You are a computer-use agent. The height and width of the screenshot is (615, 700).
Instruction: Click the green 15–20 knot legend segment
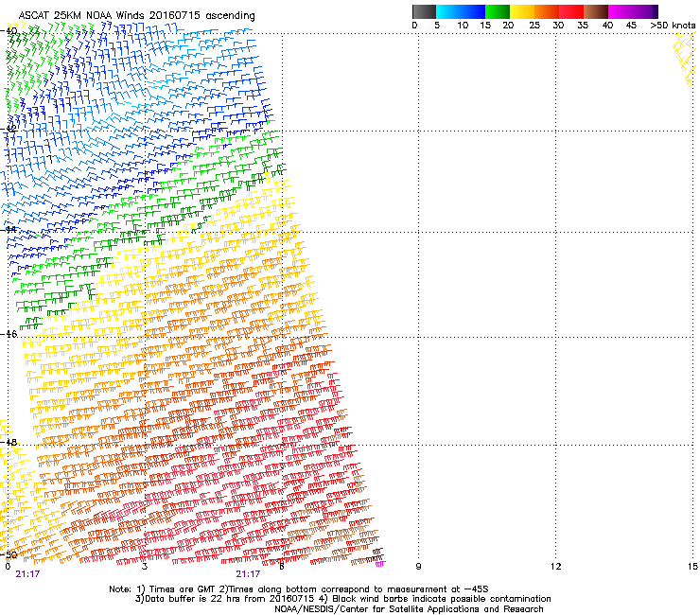(498, 11)
